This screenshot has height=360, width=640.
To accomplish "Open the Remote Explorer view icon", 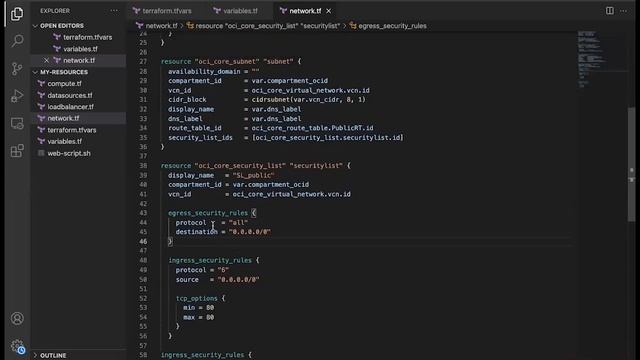I will point(17,123).
